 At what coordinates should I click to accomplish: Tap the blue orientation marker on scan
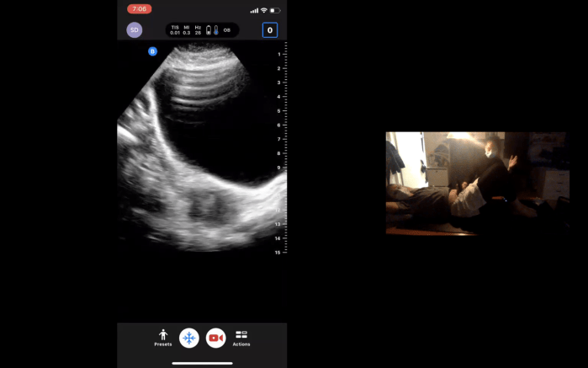pos(152,51)
